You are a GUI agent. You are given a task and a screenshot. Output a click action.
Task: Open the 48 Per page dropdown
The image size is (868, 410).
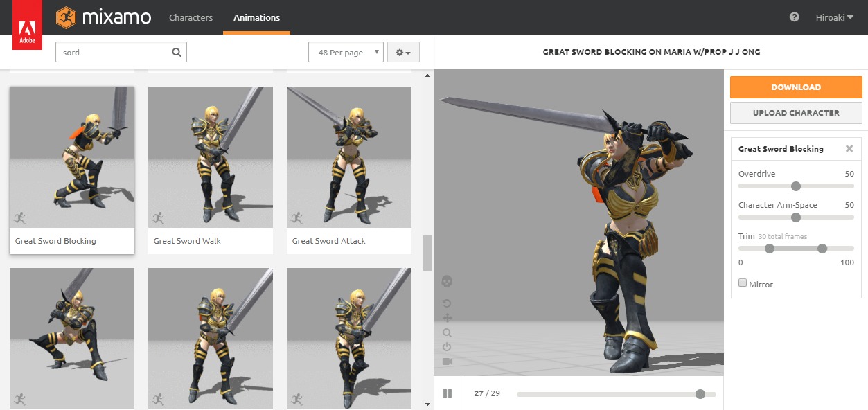tap(346, 52)
